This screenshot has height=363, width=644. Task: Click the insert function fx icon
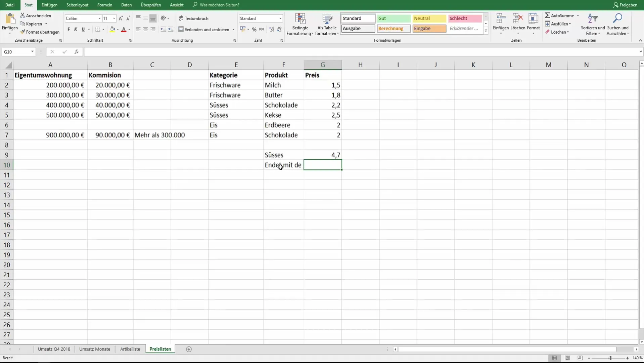[x=77, y=52]
